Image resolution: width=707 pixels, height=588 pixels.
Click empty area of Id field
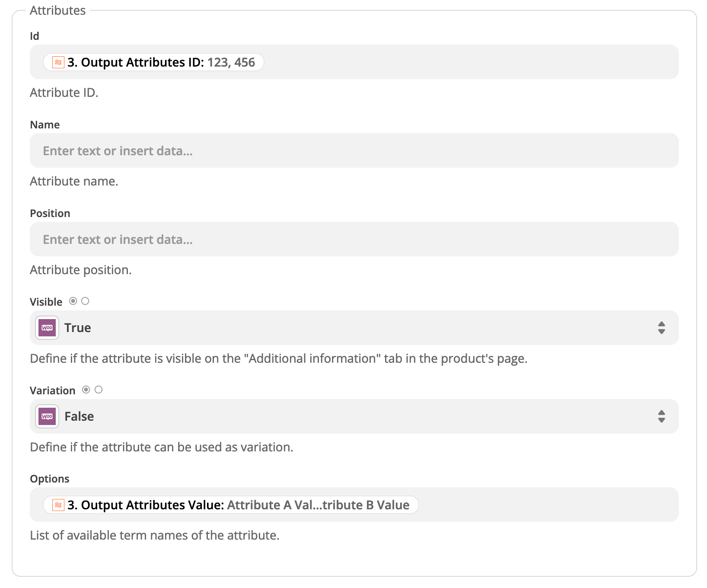(x=475, y=62)
